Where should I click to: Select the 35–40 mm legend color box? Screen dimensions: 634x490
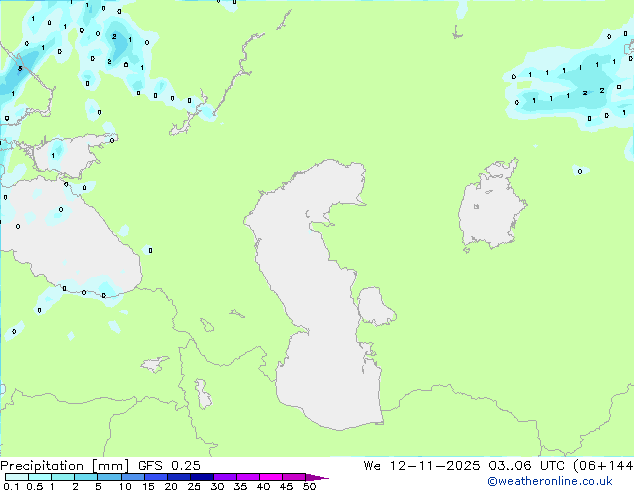(247, 477)
